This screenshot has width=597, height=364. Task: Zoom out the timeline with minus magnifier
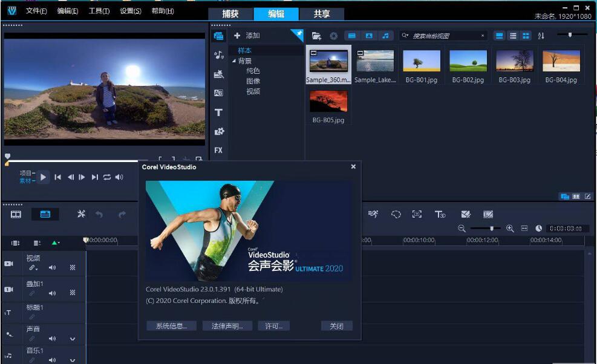coord(462,229)
